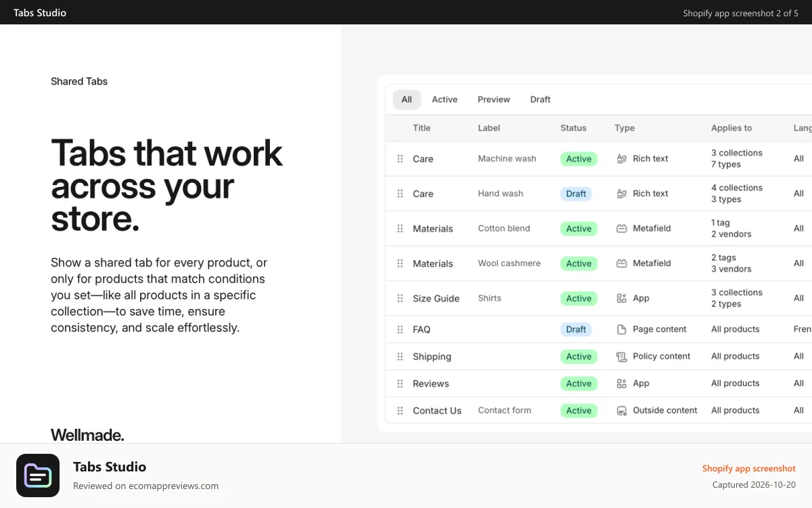
Task: Click the Metafield icon in Cotton blend row
Action: (x=622, y=228)
